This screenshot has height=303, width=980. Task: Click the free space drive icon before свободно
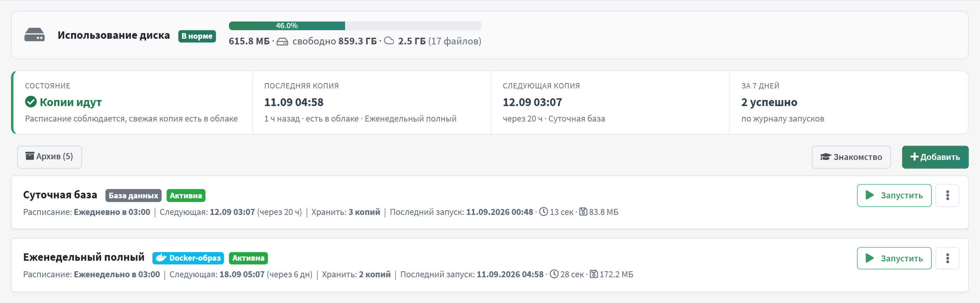282,42
